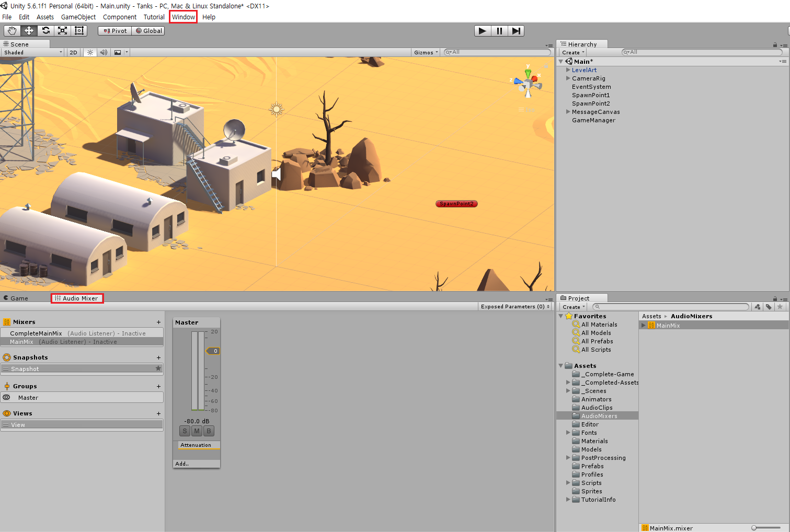The width and height of the screenshot is (790, 532).
Task: Click Exposed Parameters in the Audio Mixer
Action: (x=514, y=306)
